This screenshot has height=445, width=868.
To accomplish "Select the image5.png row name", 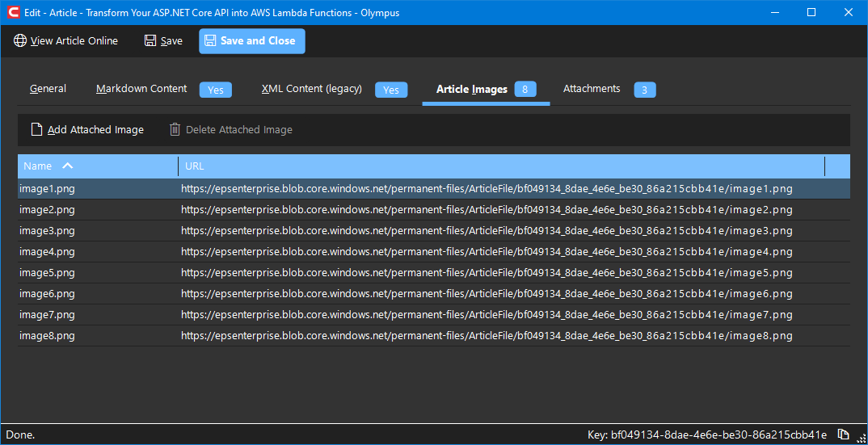I will [47, 273].
